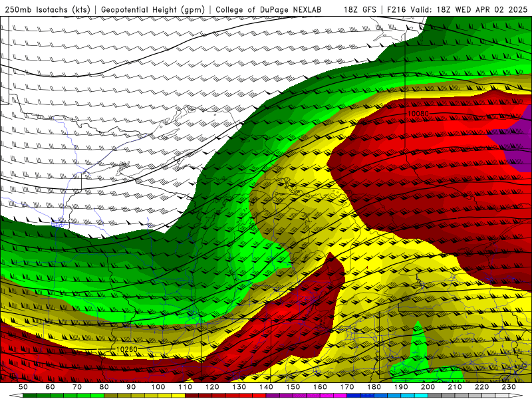
Task: Click the 'F216 Valid: 18Z WED APR 02 2025' text
Action: 457,10
